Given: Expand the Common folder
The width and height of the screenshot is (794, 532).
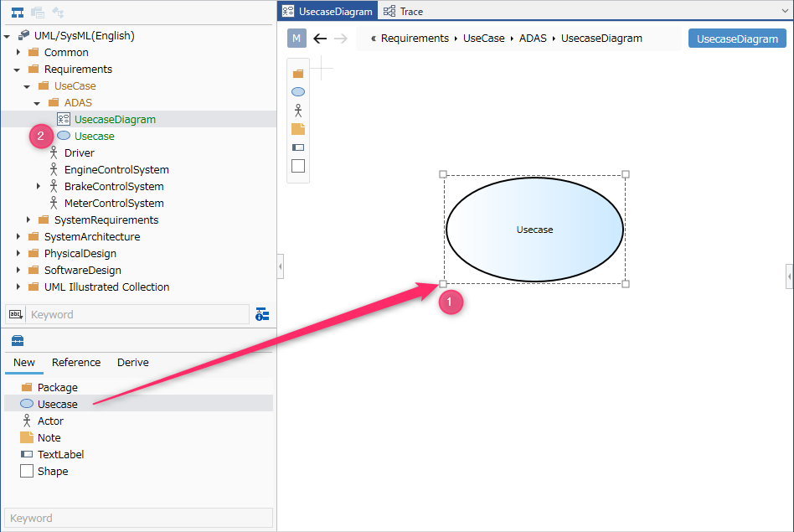Looking at the screenshot, I should (18, 52).
